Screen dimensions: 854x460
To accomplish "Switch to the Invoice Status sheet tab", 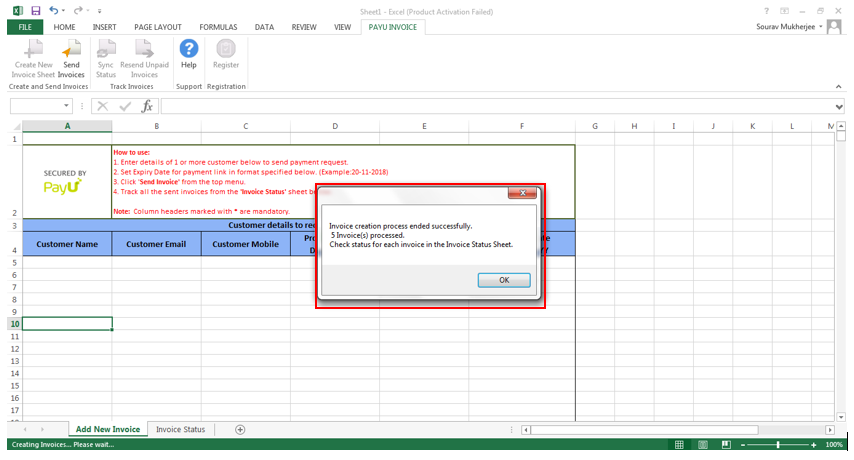I will (x=180, y=430).
